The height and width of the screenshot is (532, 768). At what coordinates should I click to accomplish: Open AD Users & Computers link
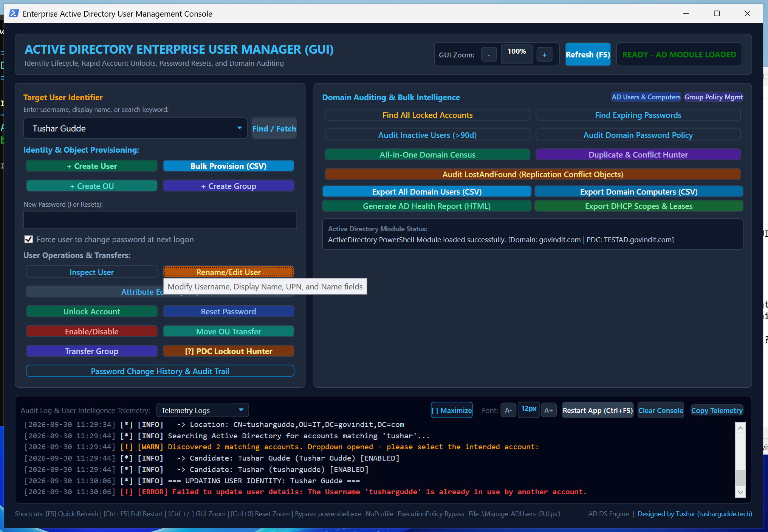pos(646,97)
